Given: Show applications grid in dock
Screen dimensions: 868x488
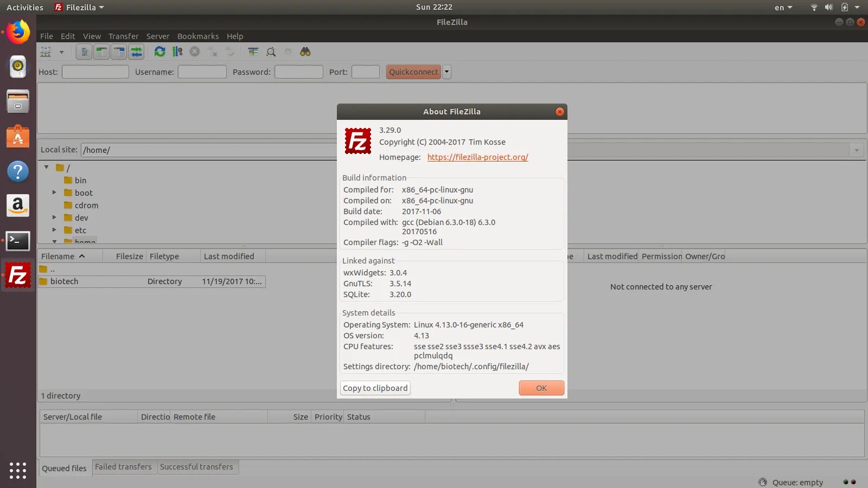Looking at the screenshot, I should (x=18, y=470).
